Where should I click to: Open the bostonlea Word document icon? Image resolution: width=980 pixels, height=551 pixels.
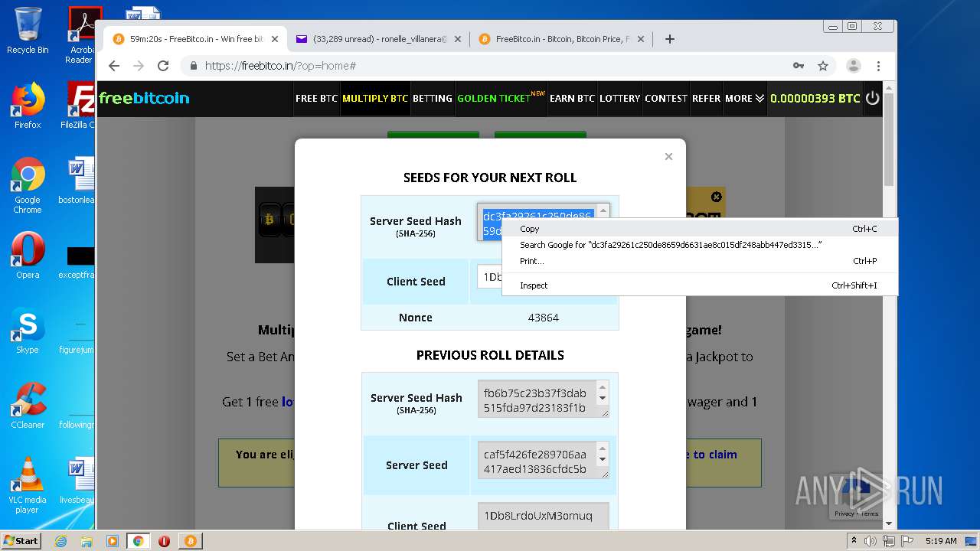77,181
